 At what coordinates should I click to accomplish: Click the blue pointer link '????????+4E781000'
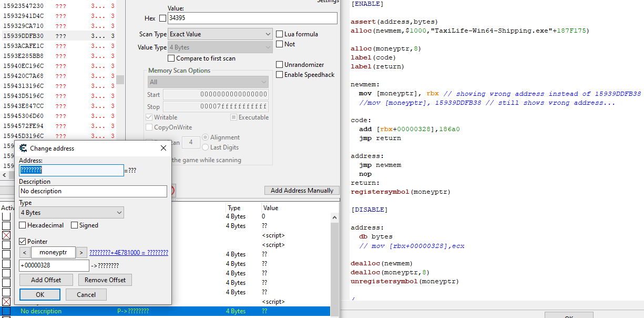pos(129,253)
